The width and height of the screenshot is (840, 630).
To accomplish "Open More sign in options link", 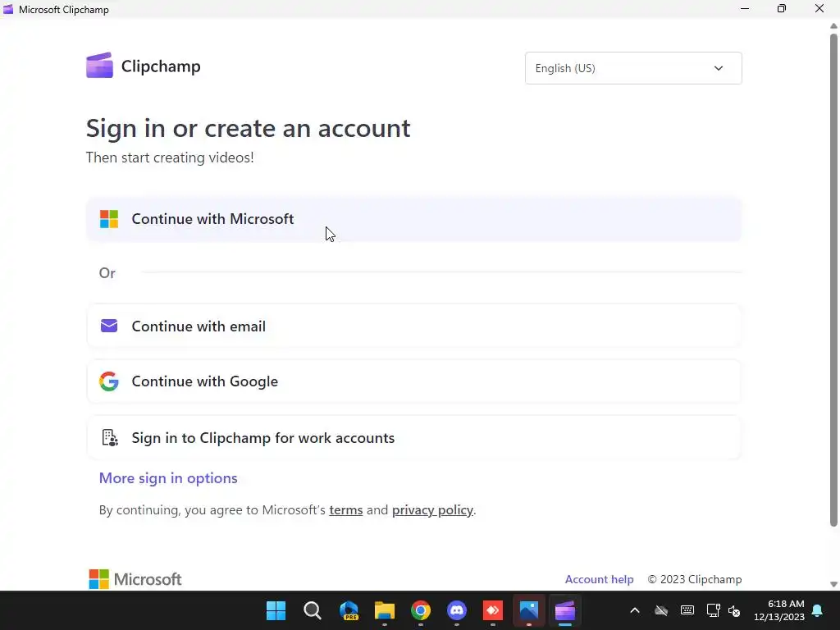I will coord(168,478).
